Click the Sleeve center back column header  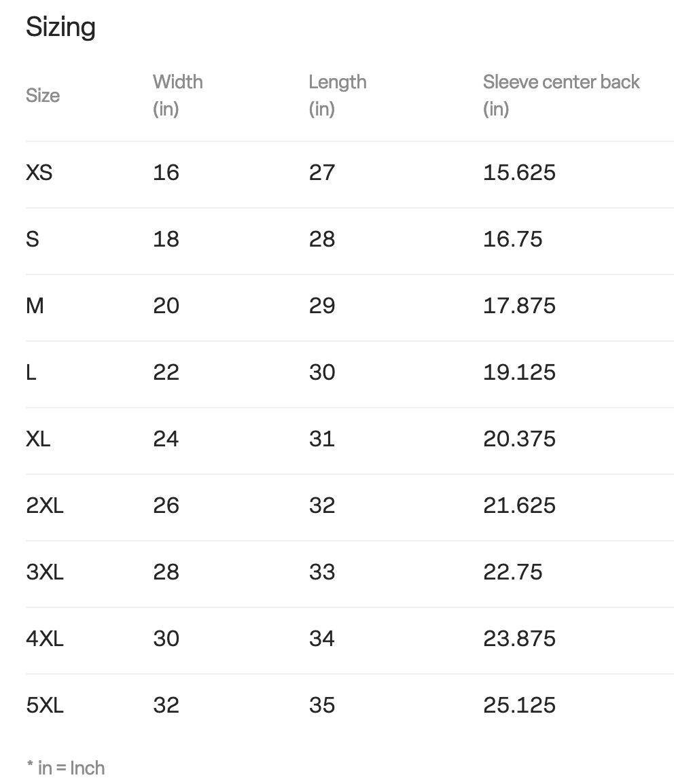pyautogui.click(x=561, y=94)
